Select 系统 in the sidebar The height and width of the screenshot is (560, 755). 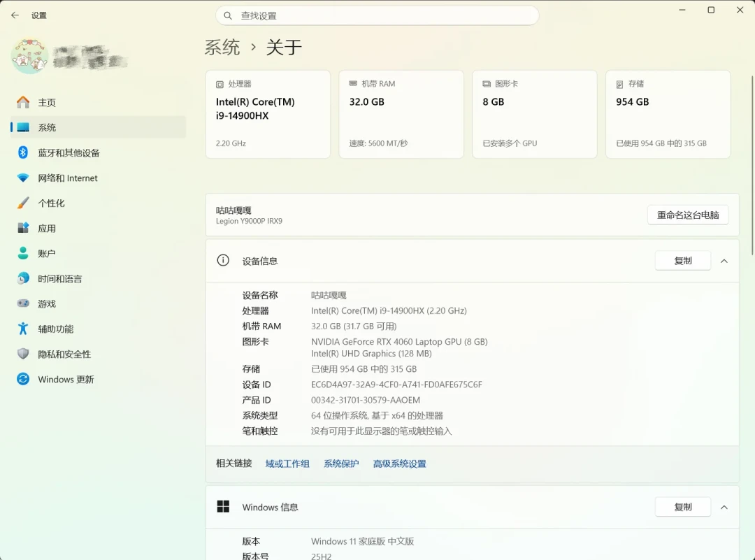pos(99,127)
